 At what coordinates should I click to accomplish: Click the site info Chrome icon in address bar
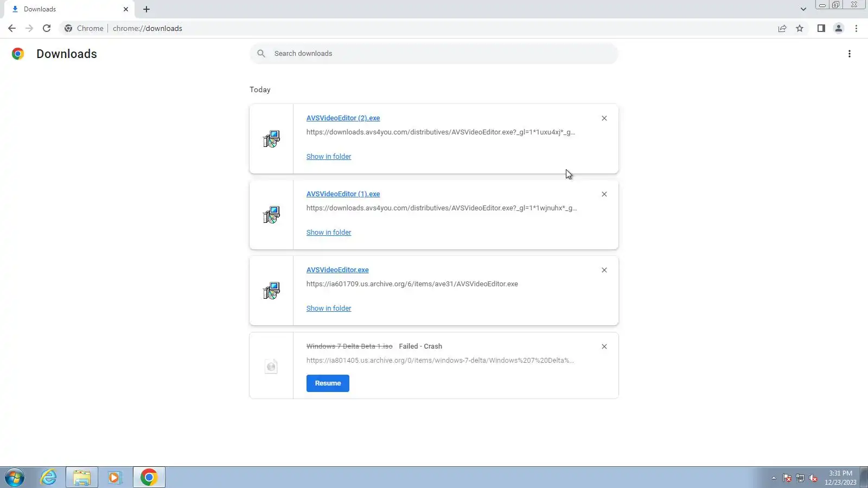tap(68, 28)
